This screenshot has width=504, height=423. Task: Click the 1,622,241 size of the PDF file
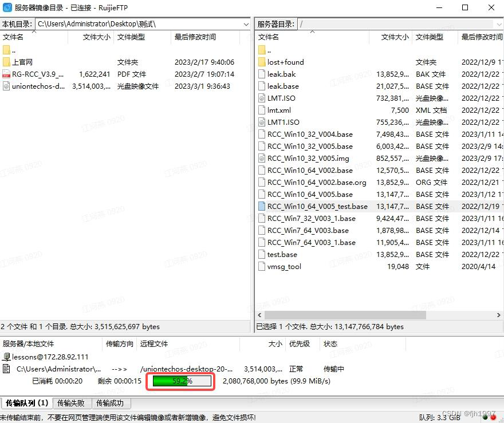[94, 74]
